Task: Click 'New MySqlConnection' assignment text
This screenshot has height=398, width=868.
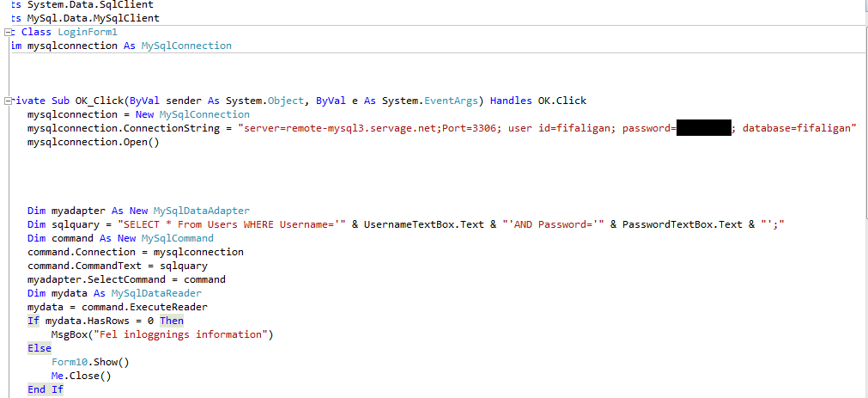Action: [x=192, y=114]
